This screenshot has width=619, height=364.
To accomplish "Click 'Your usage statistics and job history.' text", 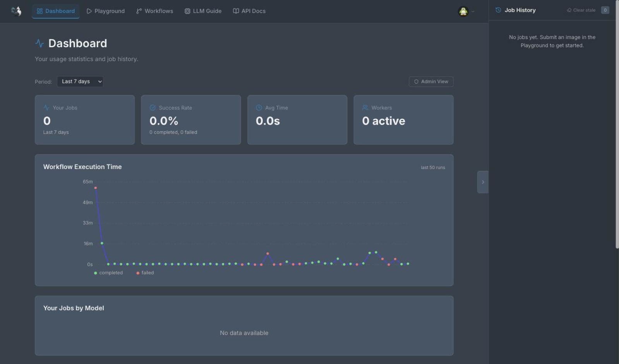I will click(86, 59).
